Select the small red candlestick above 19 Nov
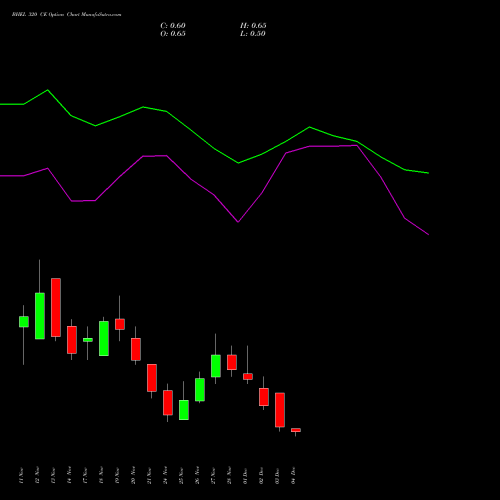 tap(120, 324)
